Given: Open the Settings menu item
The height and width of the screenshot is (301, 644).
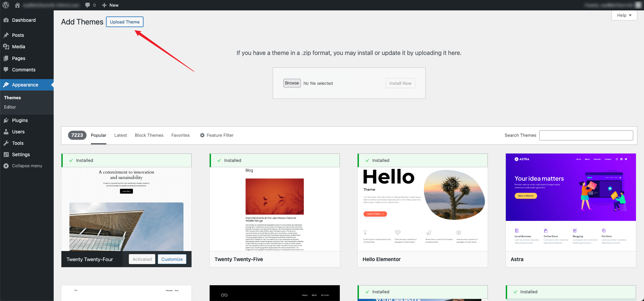Looking at the screenshot, I should point(21,155).
